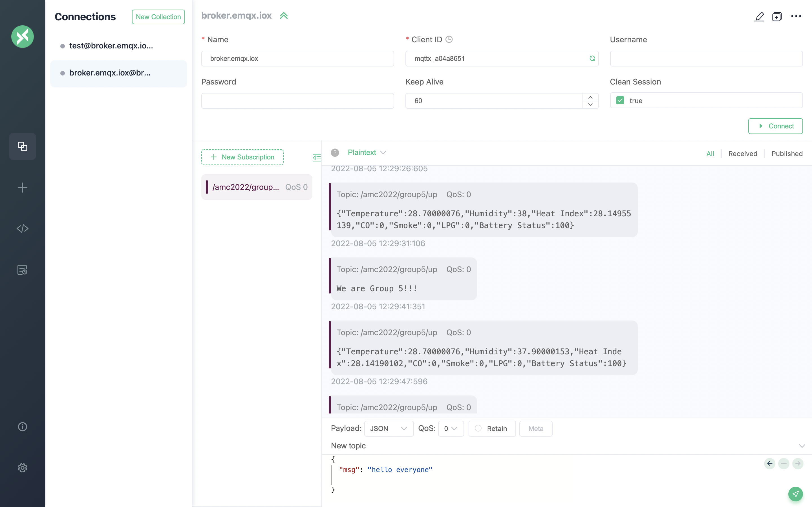
Task: Click the send message paper-plane icon
Action: pyautogui.click(x=795, y=493)
